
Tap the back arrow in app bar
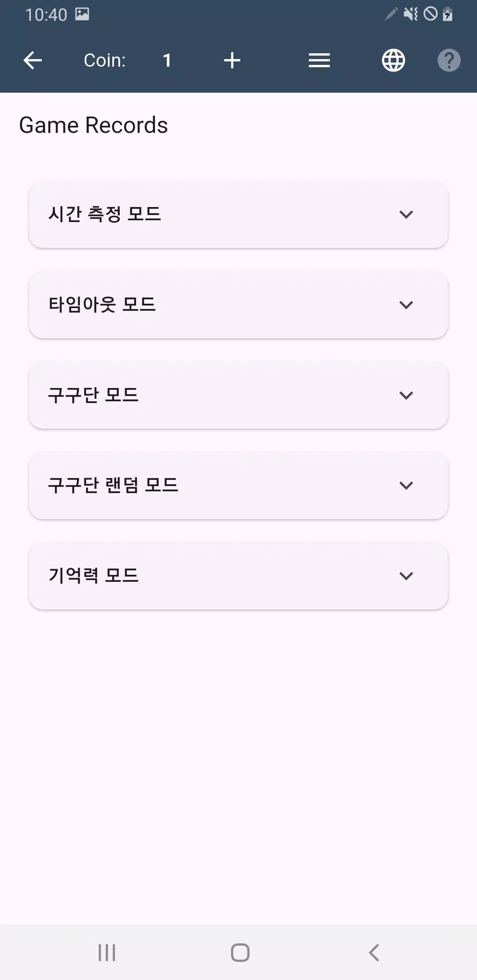33,60
